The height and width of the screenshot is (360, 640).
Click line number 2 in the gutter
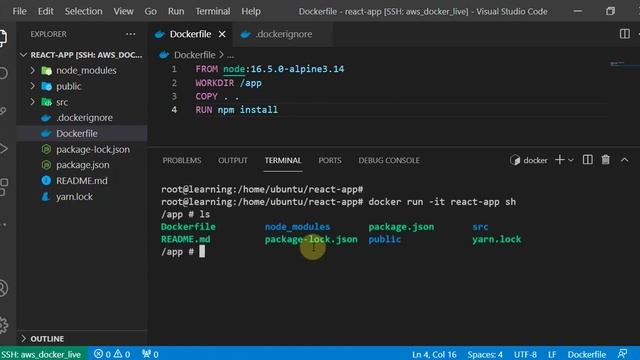(174, 83)
